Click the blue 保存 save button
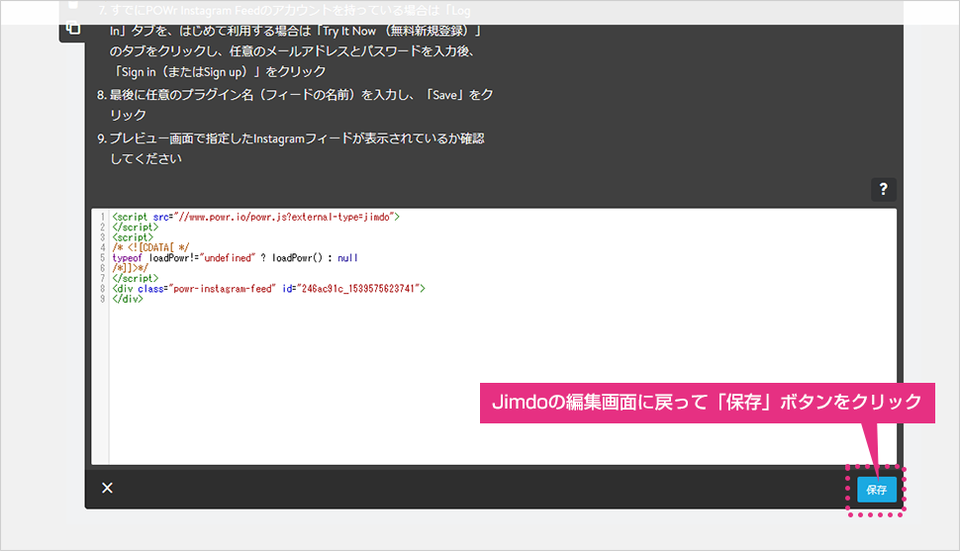960x551 pixels. click(876, 490)
